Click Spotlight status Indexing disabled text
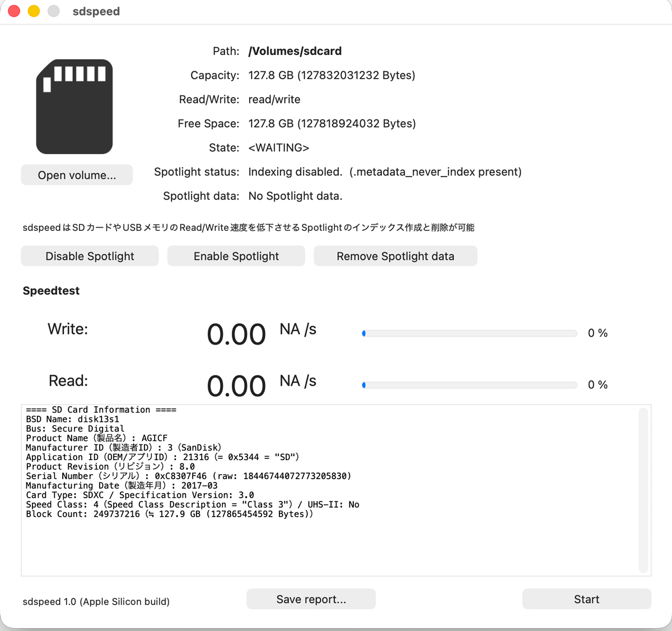This screenshot has width=672, height=631. click(385, 171)
